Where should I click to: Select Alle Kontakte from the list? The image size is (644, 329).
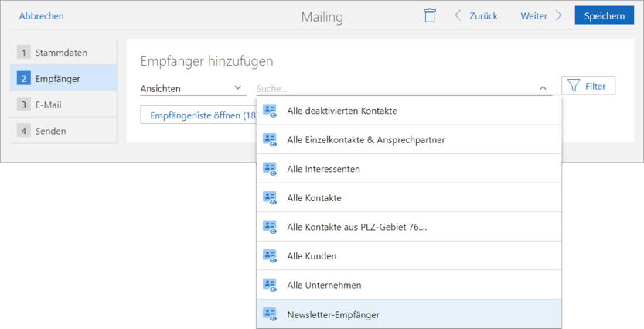click(x=314, y=198)
